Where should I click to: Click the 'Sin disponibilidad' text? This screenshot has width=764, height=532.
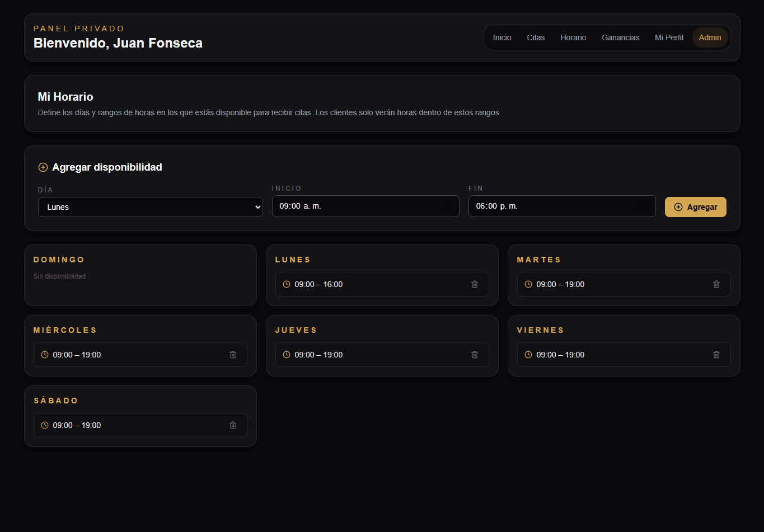coord(59,276)
